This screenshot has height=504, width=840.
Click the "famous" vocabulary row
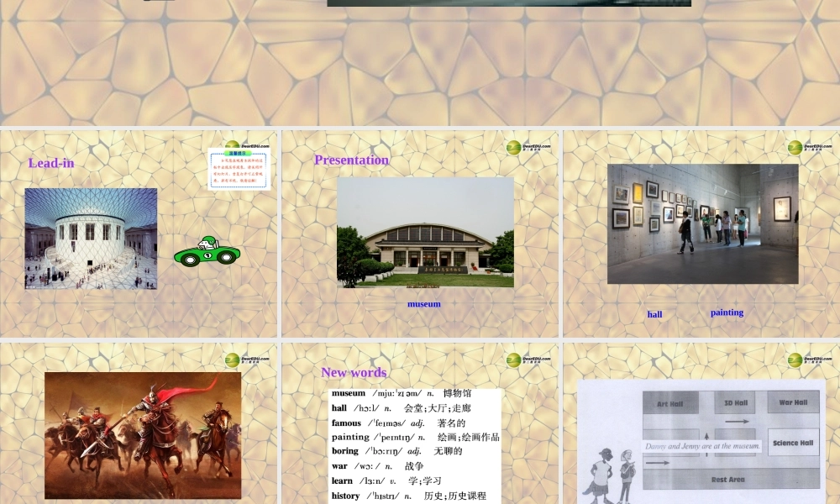[x=398, y=423]
